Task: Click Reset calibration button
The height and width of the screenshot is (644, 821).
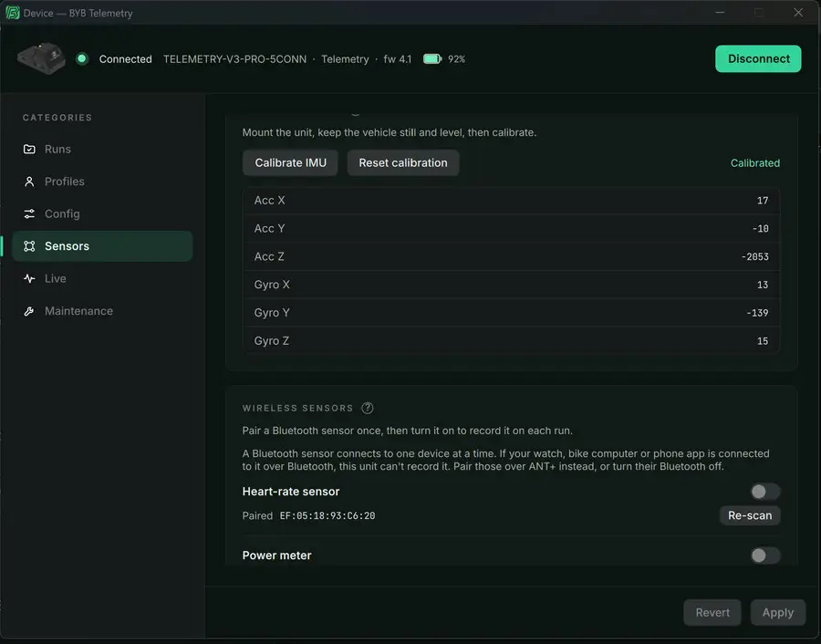Action: coord(403,163)
